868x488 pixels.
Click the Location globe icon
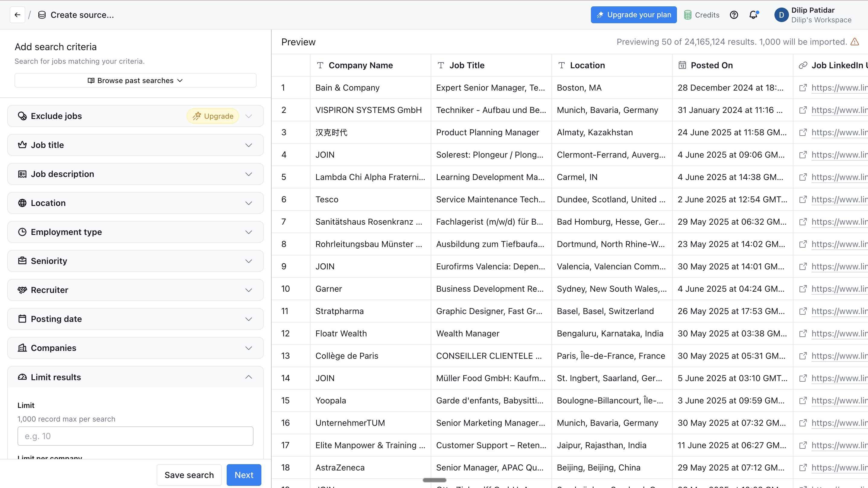[x=22, y=203]
